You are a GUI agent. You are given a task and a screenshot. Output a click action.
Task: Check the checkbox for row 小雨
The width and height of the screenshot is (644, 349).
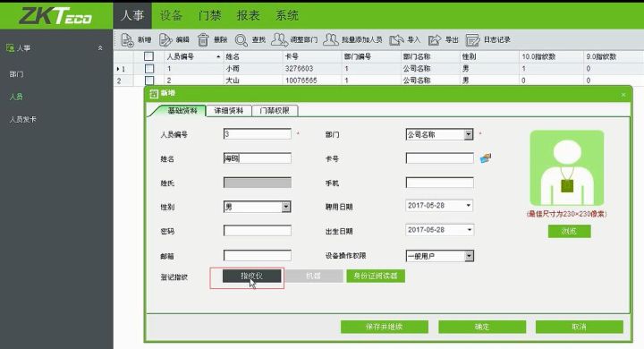click(x=149, y=69)
